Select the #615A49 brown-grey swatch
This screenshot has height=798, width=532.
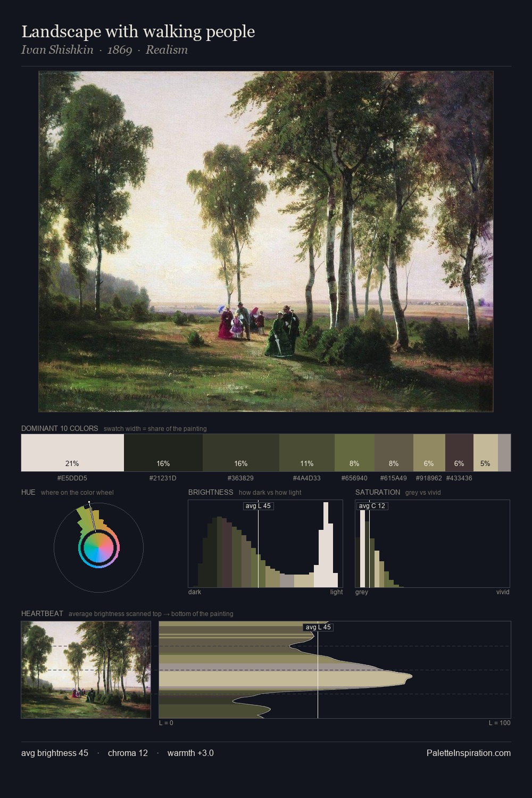pyautogui.click(x=394, y=453)
